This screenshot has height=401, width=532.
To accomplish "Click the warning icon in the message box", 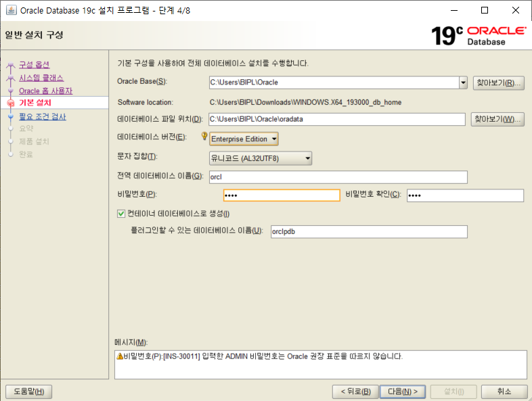I will 120,356.
